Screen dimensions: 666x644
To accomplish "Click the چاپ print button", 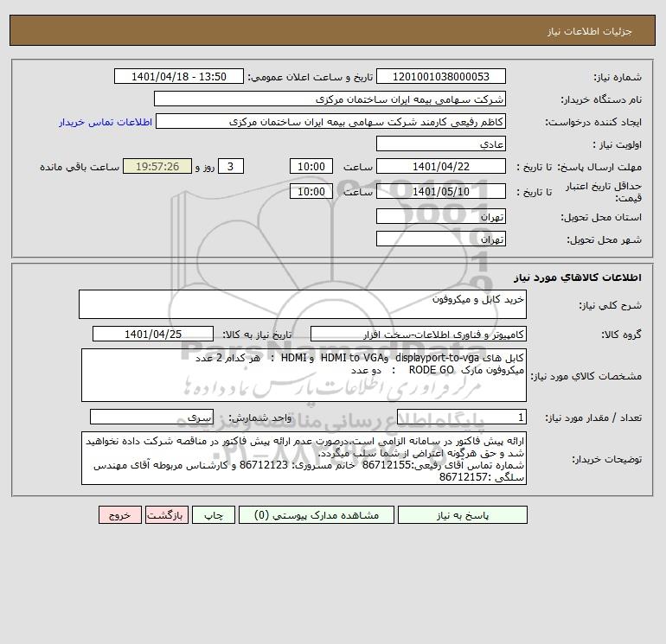I will click(214, 515).
